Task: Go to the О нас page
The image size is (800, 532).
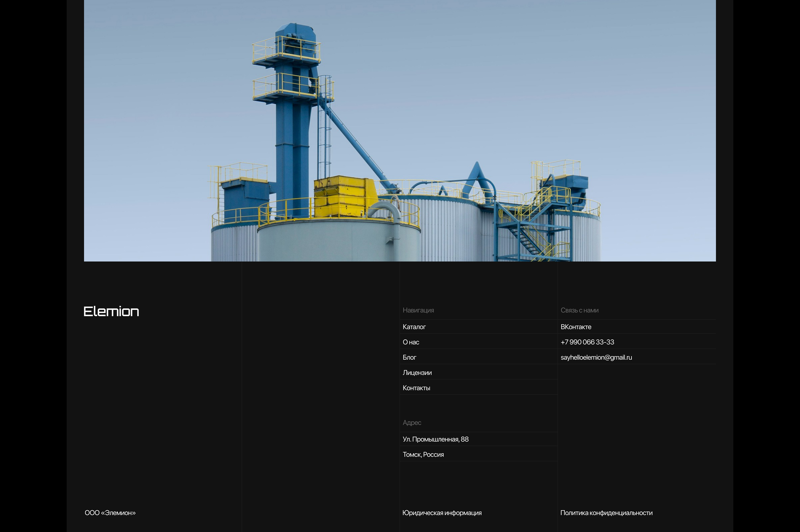Action: [x=410, y=342]
